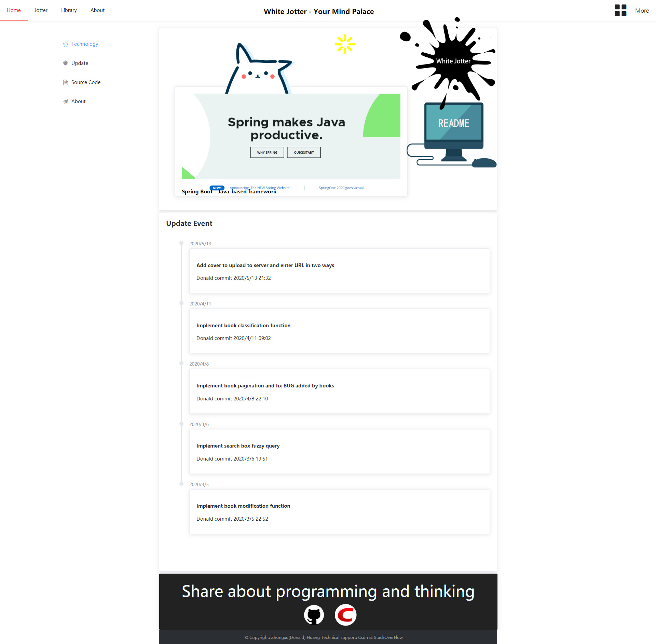Select Source Code in the sidebar menu

point(86,82)
